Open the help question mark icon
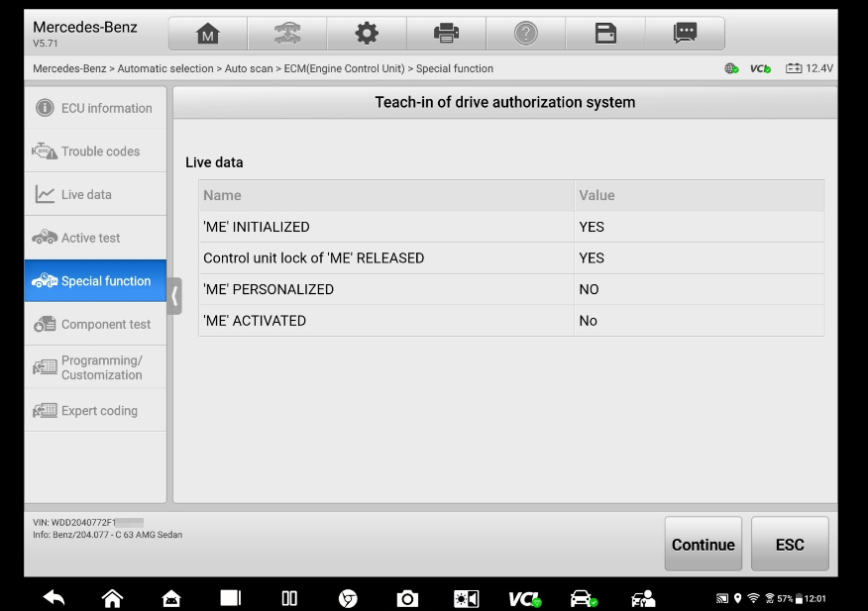The height and width of the screenshot is (611, 868). (526, 34)
